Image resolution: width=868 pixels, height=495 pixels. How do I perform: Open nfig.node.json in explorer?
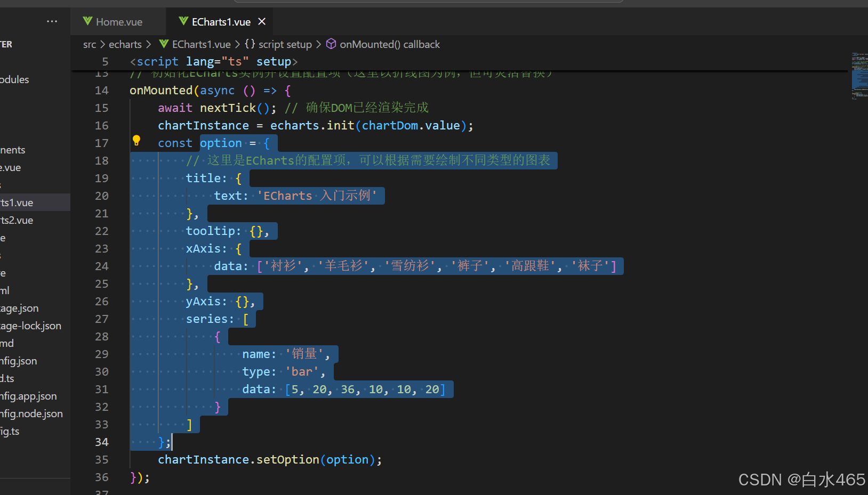click(x=31, y=413)
